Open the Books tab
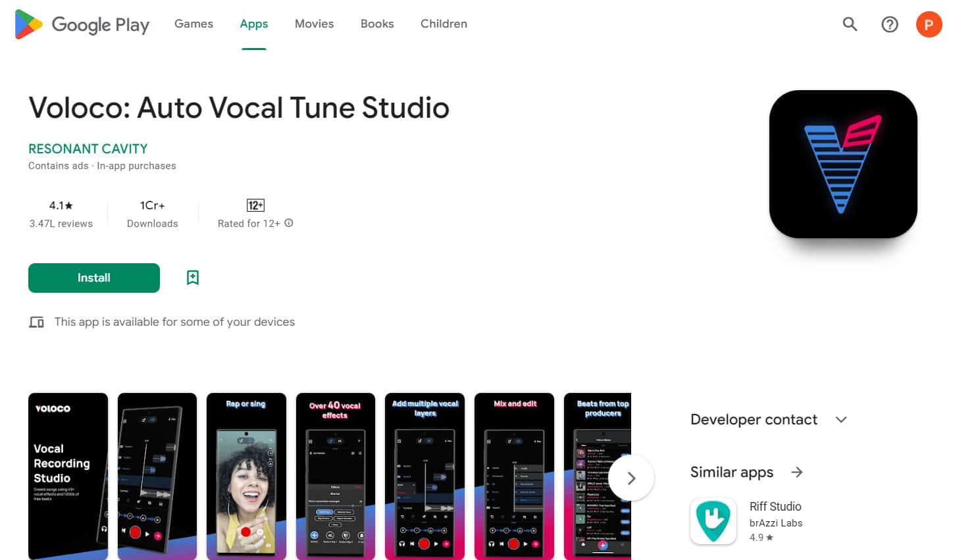The width and height of the screenshot is (953, 560). (x=377, y=24)
